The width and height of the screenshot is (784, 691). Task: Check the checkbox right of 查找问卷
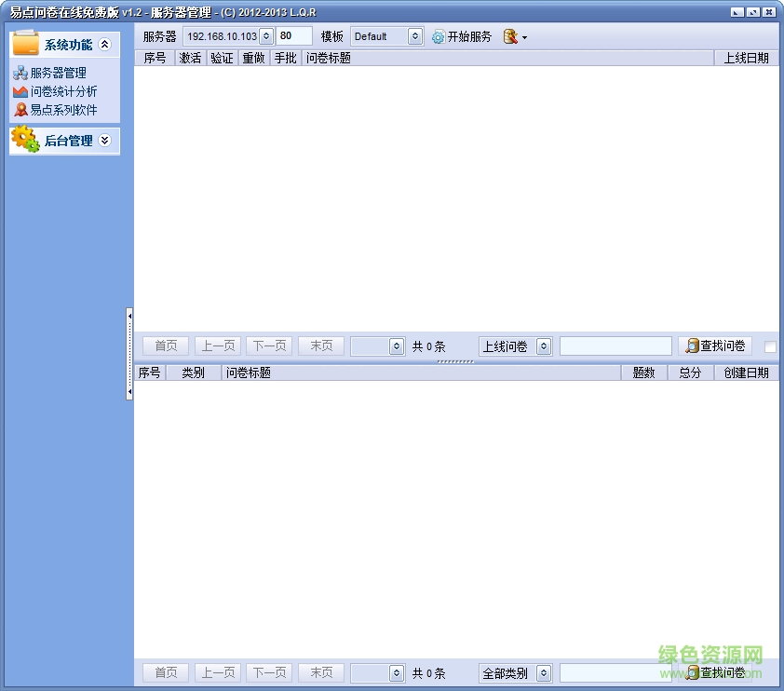769,345
